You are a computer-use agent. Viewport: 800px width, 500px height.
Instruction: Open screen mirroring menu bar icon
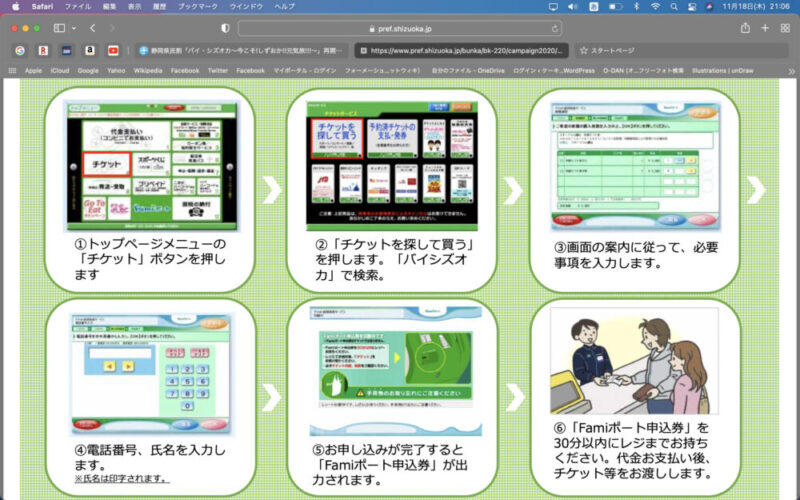(553, 7)
